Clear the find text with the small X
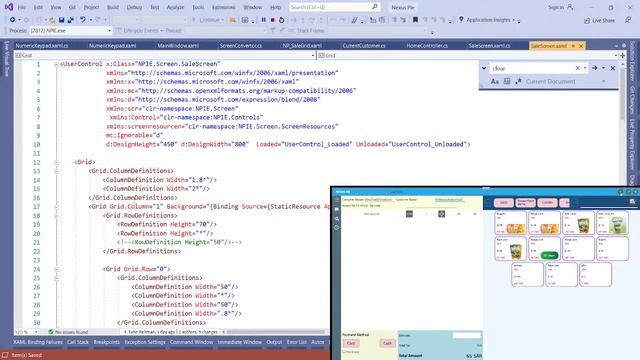The image size is (640, 360). [x=578, y=68]
